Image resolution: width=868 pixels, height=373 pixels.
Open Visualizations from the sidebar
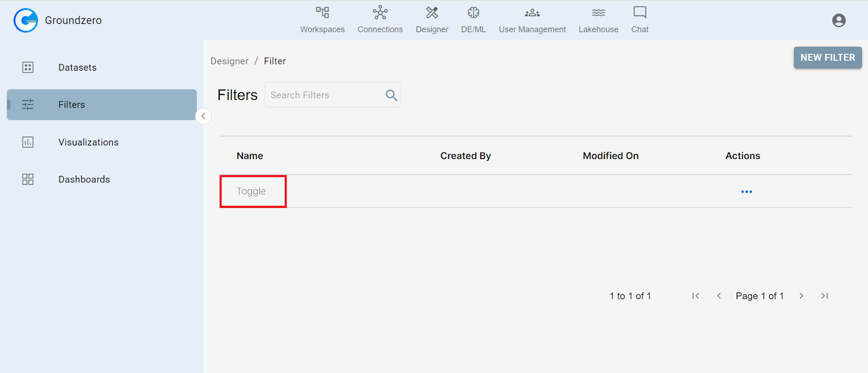pos(88,142)
